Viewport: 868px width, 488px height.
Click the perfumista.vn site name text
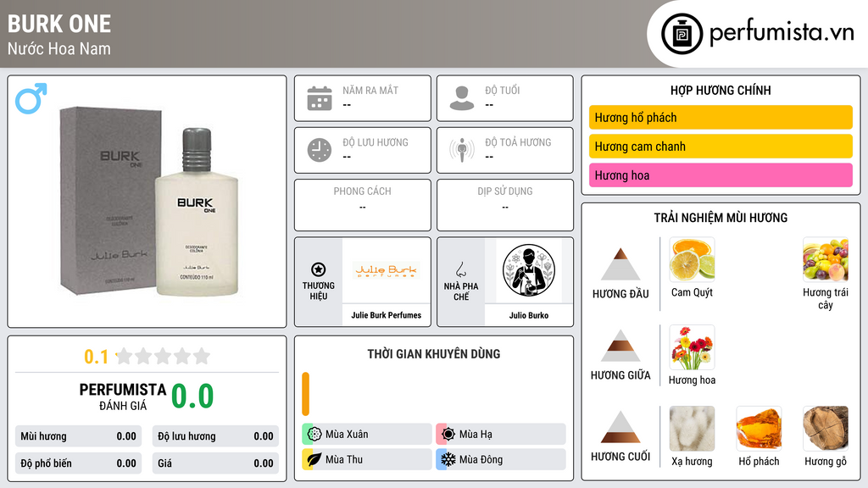pos(782,33)
